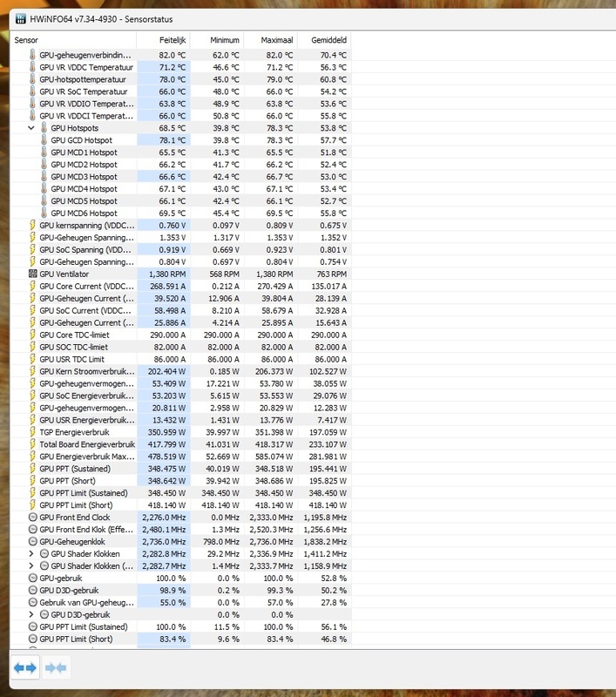Viewport: 616px width, 697px height.
Task: Select the GPU SOC TDC-limiet row
Action: pos(180,347)
